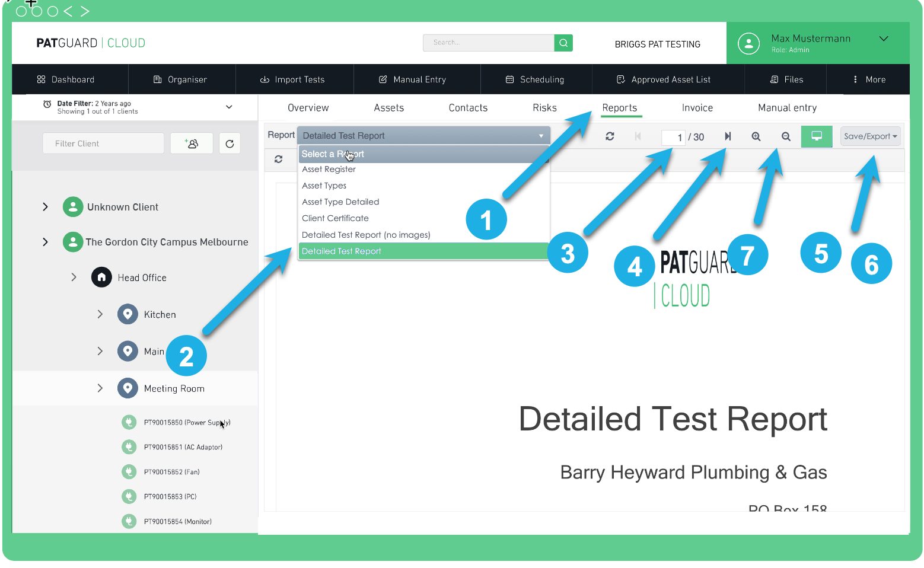Expand the Kitchen location node
The height and width of the screenshot is (568, 924).
coord(100,314)
